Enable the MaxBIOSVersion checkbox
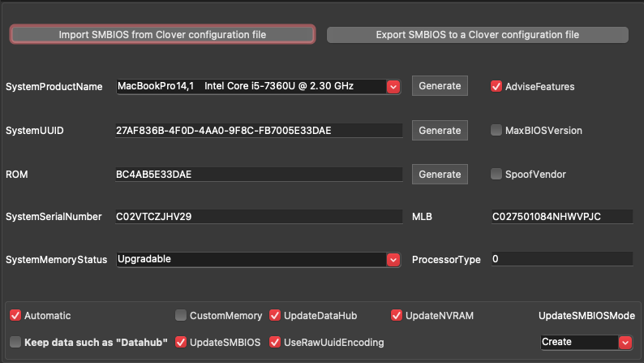 496,130
